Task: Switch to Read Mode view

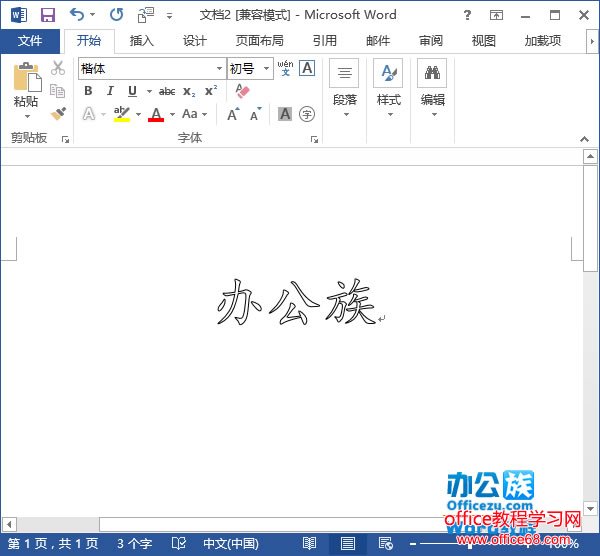Action: 309,543
